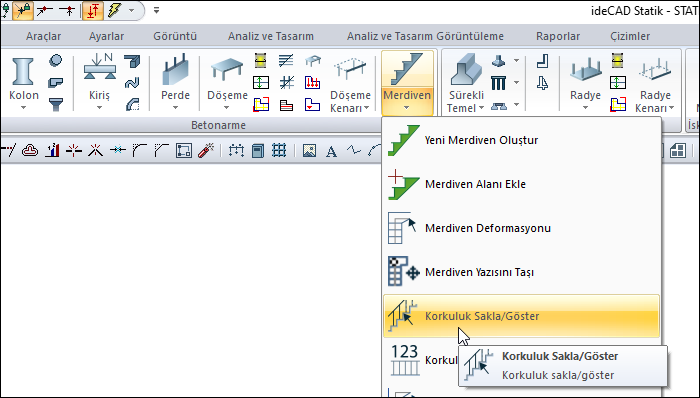Open the quick access toolbar customize arrow
The width and height of the screenshot is (700, 398).
156,10
